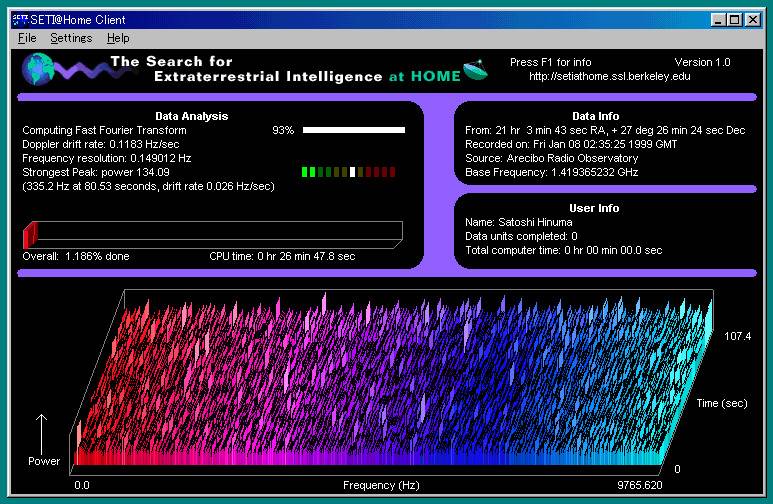Viewport: 773px width, 504px height.
Task: Click 'Name: Satoshi Hinuma'
Action: (519, 222)
